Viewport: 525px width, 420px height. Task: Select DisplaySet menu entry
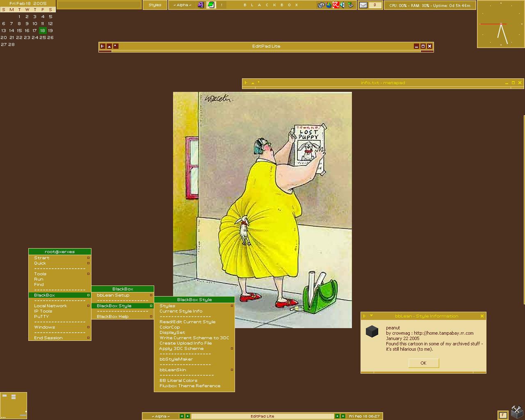coord(194,333)
